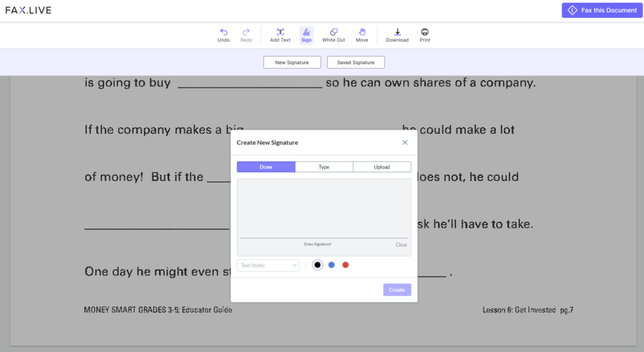
Task: Select the Sign tool
Action: [306, 35]
